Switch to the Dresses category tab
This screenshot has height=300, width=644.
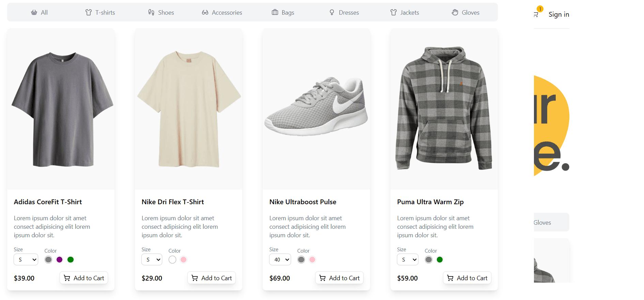[x=344, y=13]
